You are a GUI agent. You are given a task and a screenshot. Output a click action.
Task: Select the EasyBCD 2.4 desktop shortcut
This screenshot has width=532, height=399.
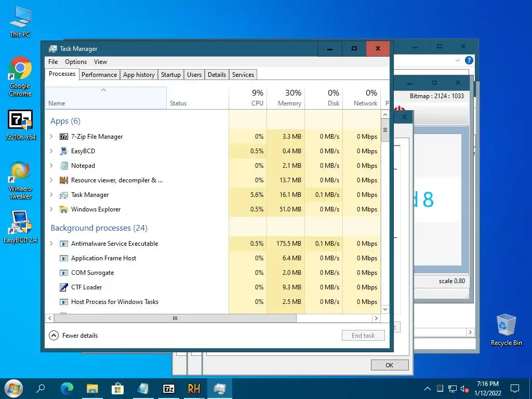pos(20,227)
